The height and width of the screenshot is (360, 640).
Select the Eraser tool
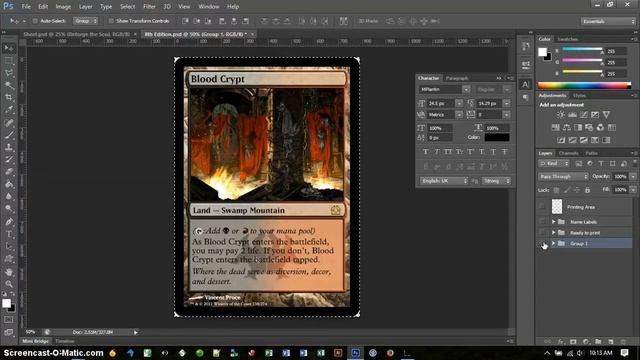tap(9, 171)
